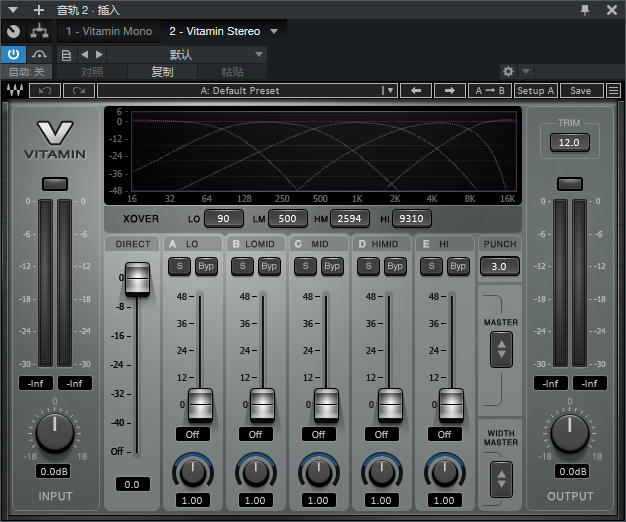Viewport: 626px width, 522px height.
Task: Click the automation arc icon beside power
Action: [39, 54]
